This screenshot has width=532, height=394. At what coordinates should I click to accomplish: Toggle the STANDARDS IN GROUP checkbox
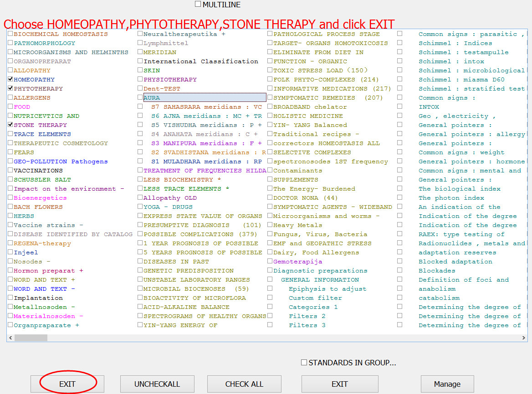pyautogui.click(x=304, y=363)
